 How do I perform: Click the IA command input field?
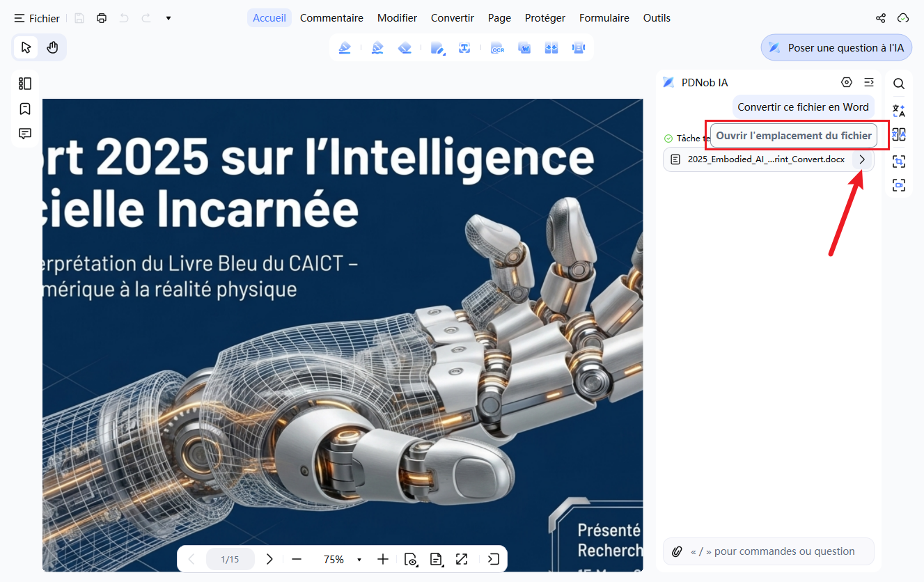(769, 551)
